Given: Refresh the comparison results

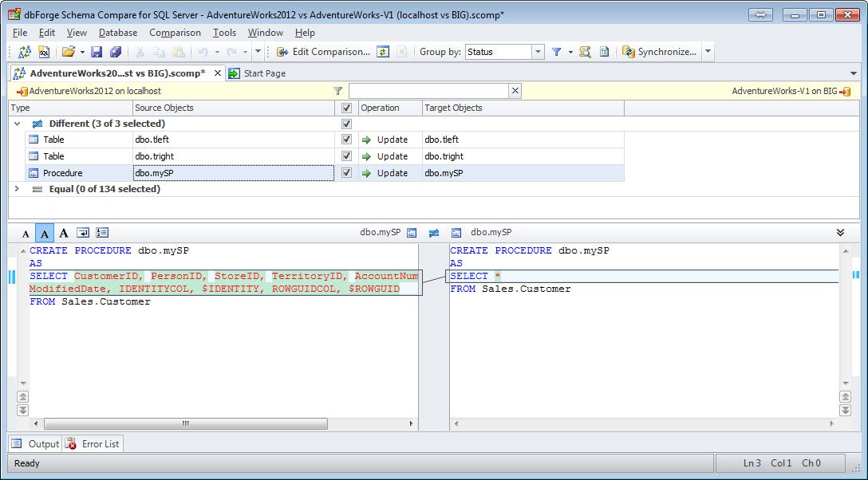Looking at the screenshot, I should click(x=384, y=51).
